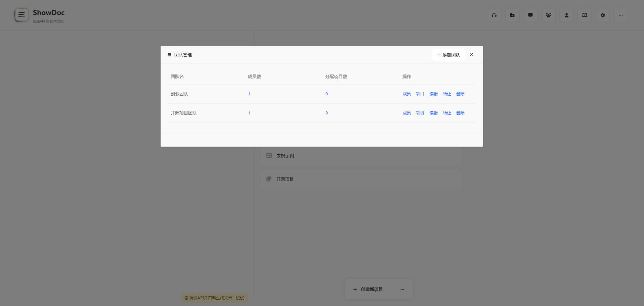Open the settings gear icon

pyautogui.click(x=603, y=15)
